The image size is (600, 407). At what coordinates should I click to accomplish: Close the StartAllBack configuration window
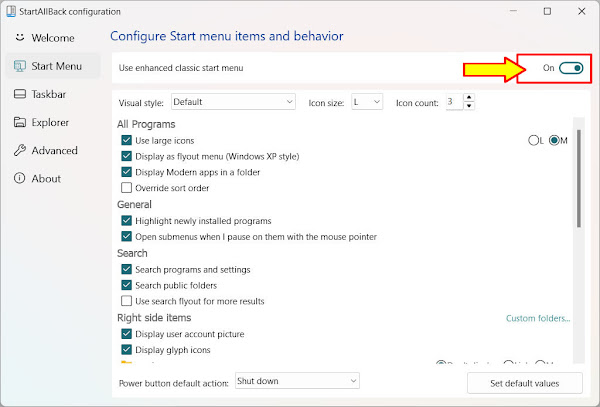[x=582, y=11]
